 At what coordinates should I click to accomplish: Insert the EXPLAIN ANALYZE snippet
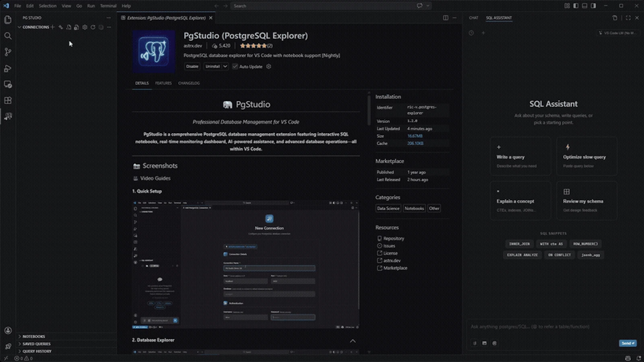coord(522,255)
